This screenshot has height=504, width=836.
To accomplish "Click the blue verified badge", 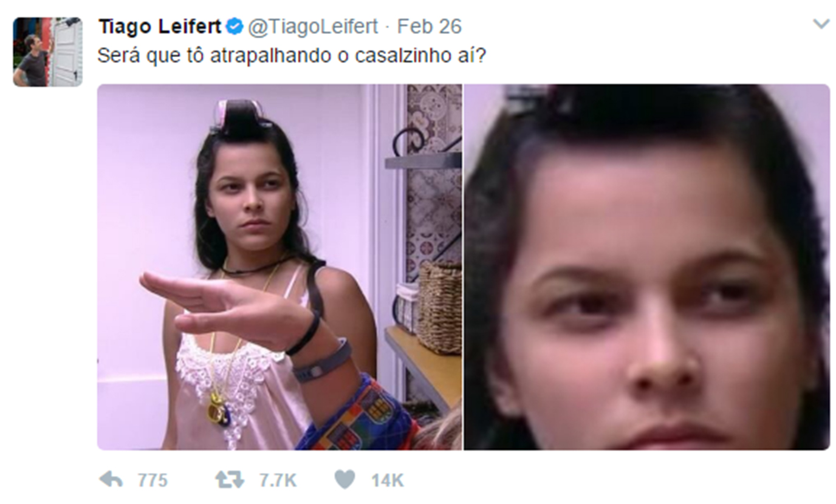I will pos(235,27).
